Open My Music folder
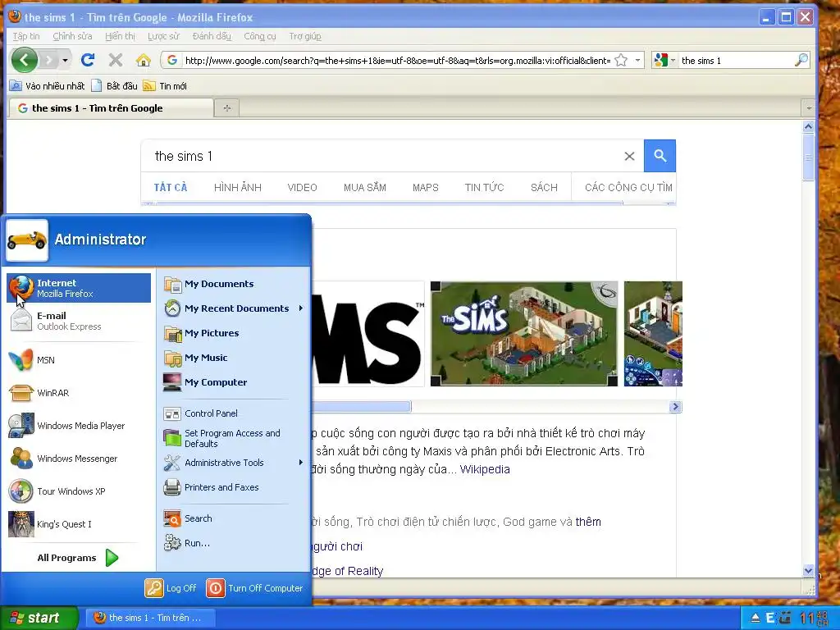 coord(234,358)
